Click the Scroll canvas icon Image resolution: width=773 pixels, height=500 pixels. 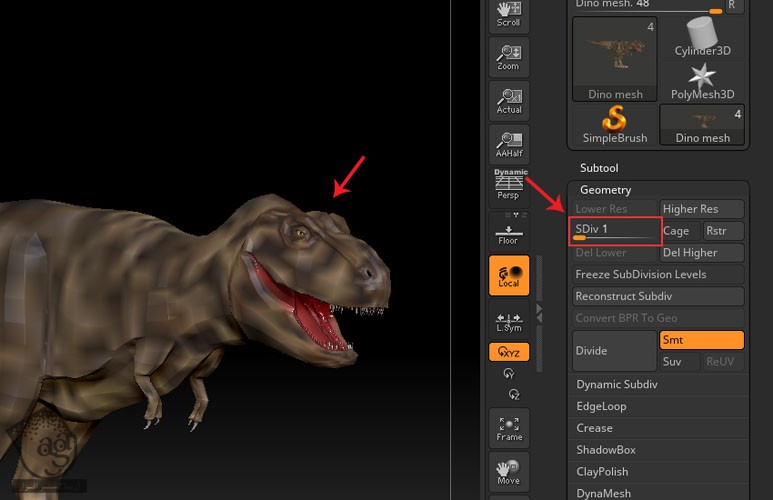(x=508, y=15)
